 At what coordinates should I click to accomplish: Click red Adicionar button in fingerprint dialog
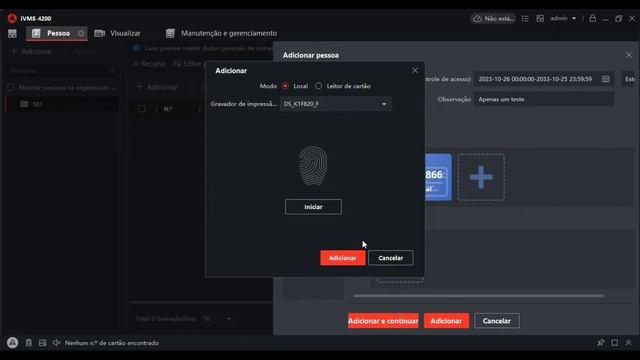pos(342,258)
